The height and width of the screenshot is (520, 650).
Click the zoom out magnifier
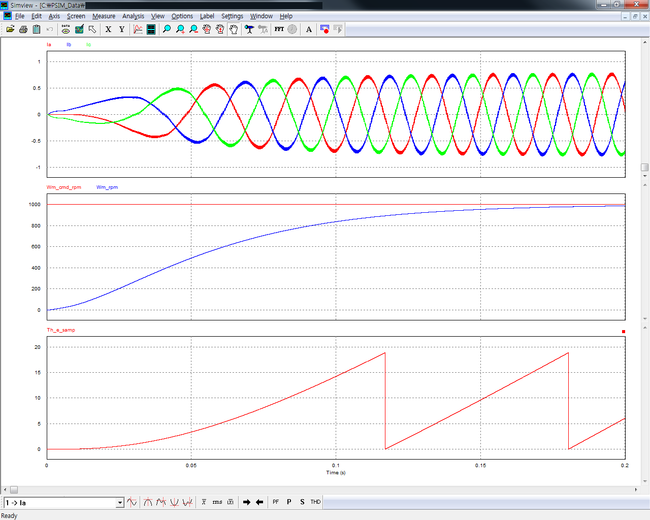coord(193,29)
